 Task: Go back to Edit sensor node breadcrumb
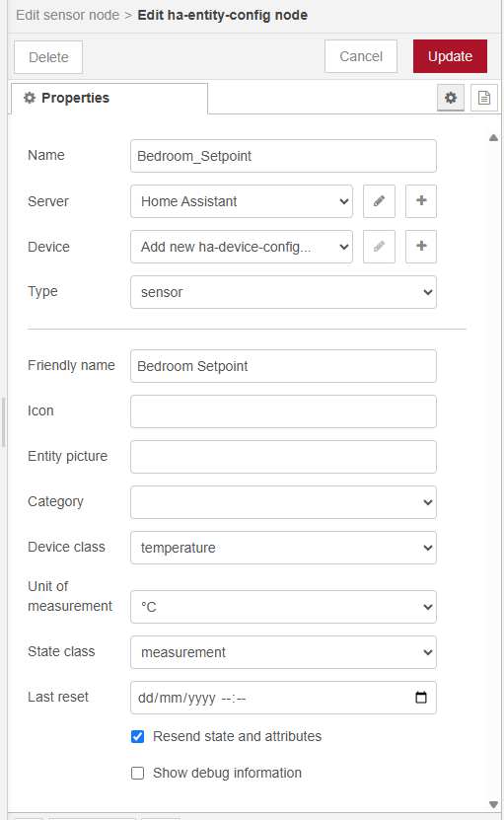(x=67, y=15)
